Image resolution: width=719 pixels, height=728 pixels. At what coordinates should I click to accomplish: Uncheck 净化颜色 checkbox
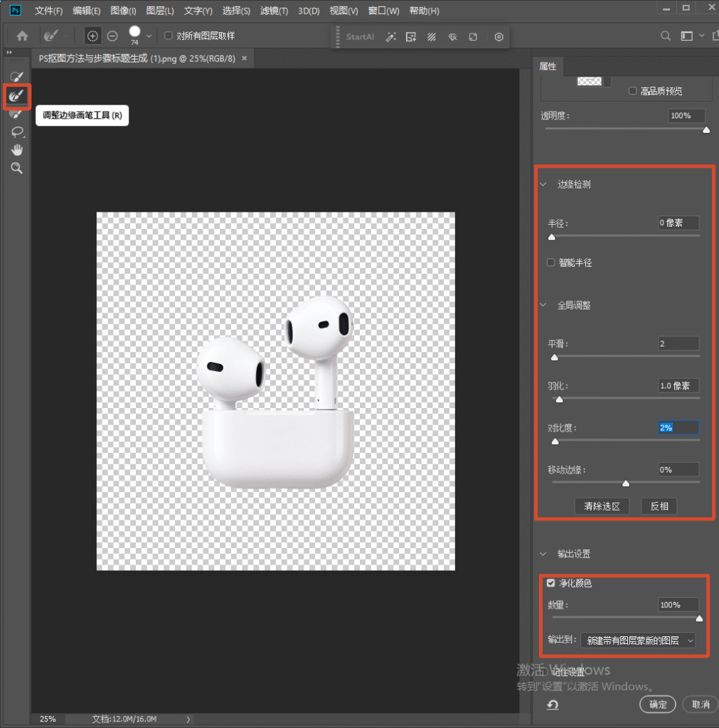point(551,583)
